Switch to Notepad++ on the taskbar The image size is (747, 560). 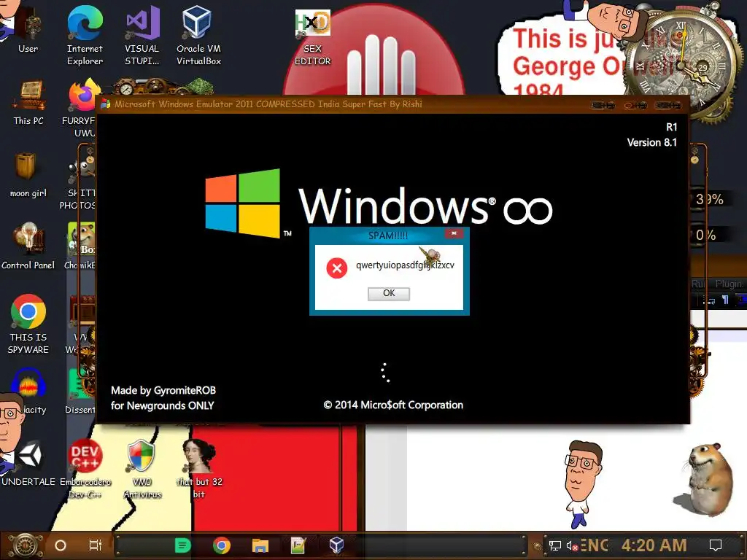298,545
